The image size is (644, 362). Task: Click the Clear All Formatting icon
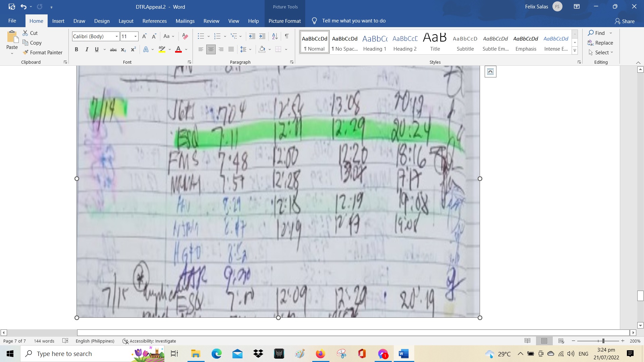tap(185, 36)
